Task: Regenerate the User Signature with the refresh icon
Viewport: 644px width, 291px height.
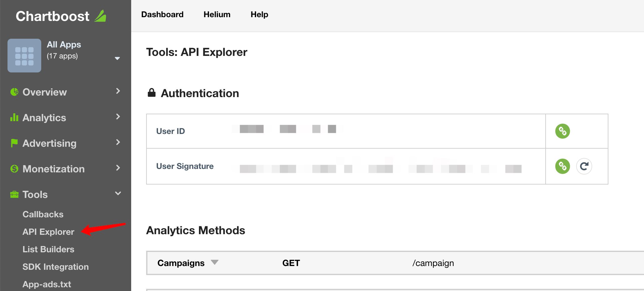Action: click(x=584, y=166)
